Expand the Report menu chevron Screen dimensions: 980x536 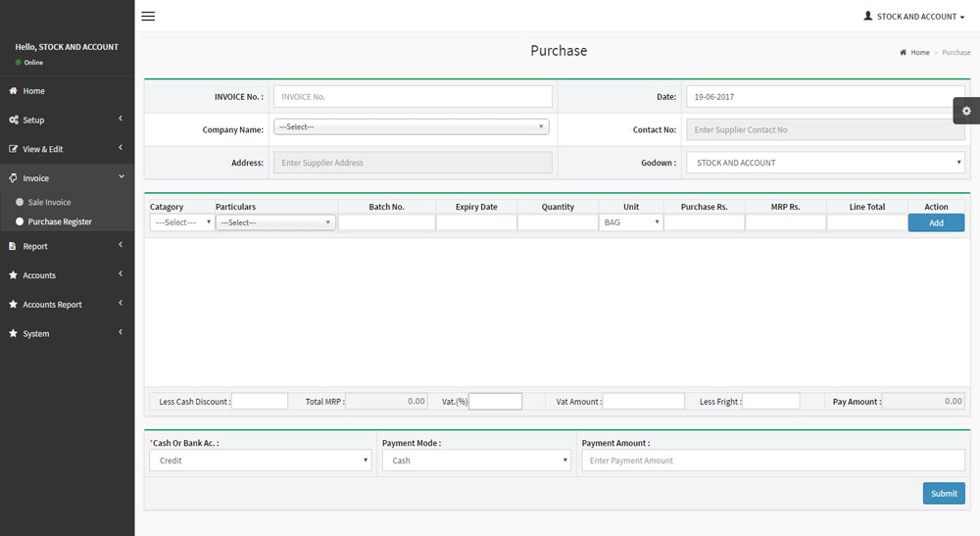[121, 245]
